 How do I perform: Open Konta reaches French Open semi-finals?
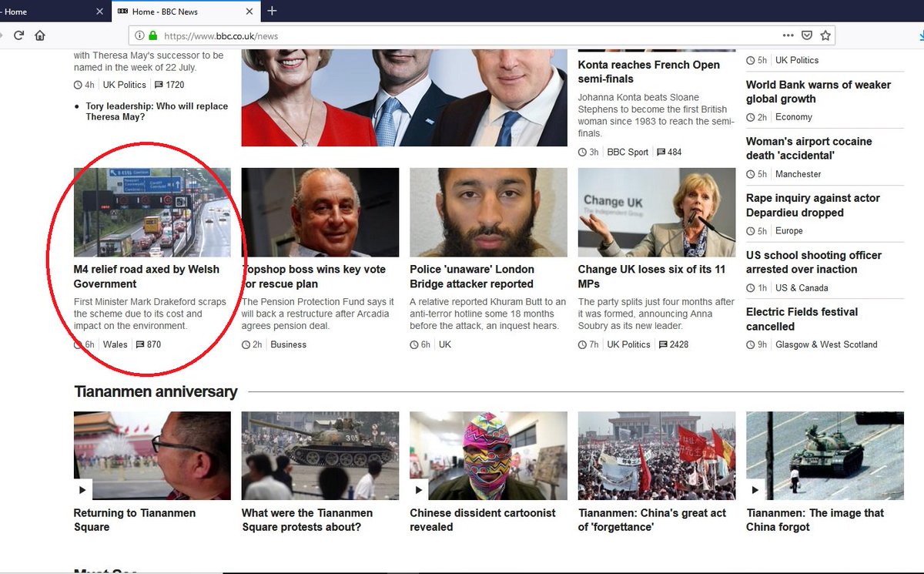[x=649, y=72]
